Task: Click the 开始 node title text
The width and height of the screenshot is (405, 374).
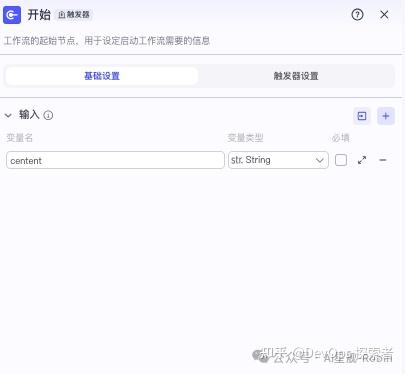Action: click(x=39, y=15)
